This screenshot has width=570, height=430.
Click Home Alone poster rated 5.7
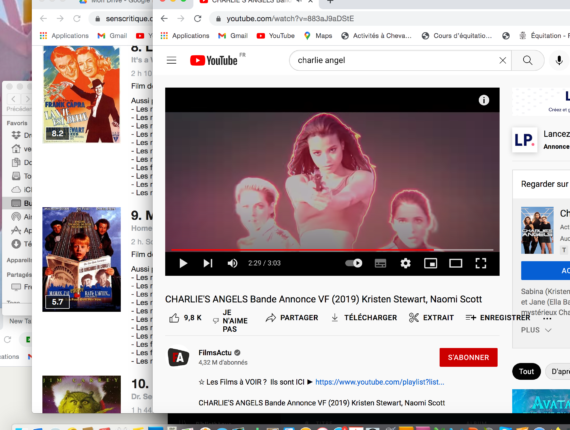[x=81, y=259]
